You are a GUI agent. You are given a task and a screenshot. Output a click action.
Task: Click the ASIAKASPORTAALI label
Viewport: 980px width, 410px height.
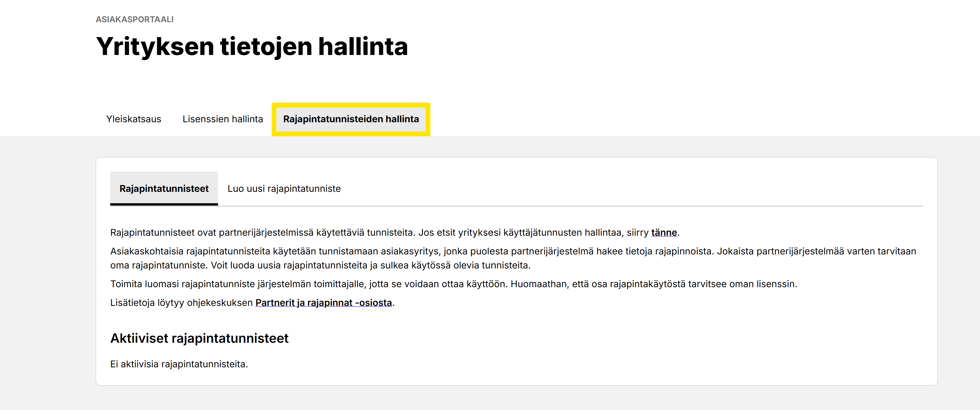coord(134,19)
